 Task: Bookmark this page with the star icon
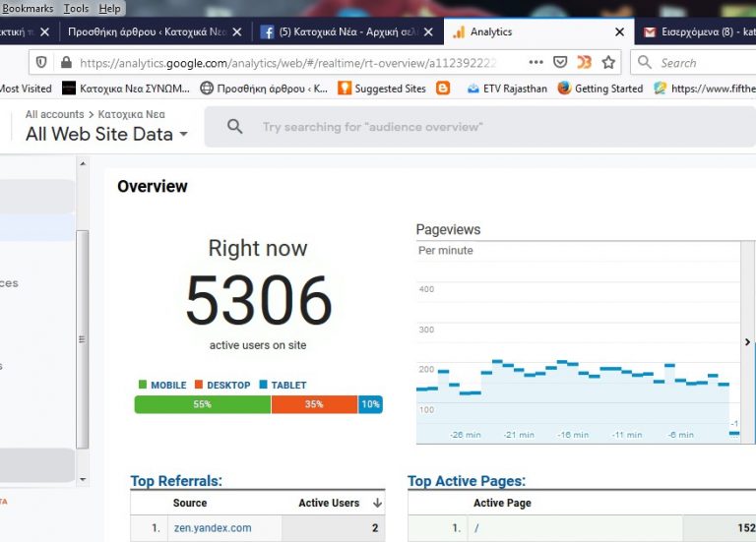point(608,62)
